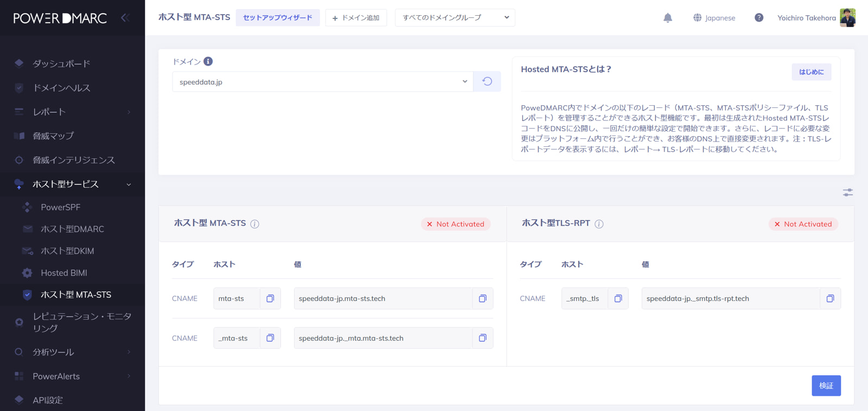Expand the レポート menu chevron
The height and width of the screenshot is (411, 868).
click(x=129, y=112)
